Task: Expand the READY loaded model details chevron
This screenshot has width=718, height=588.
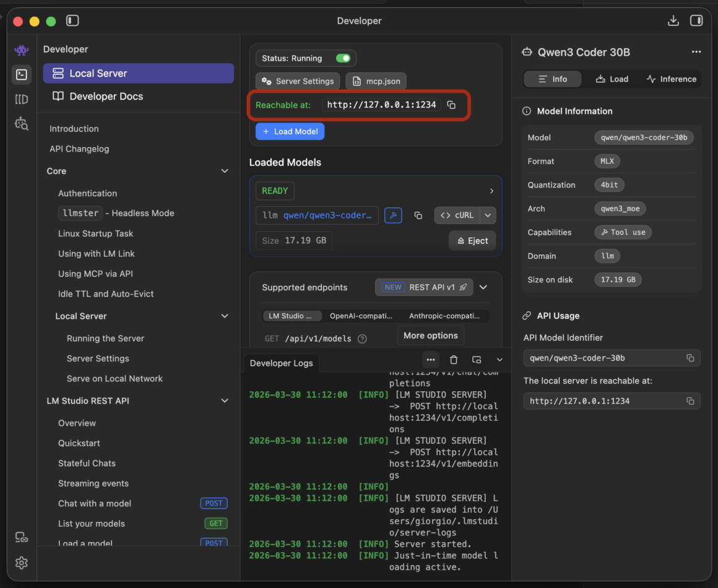Action: 491,191
